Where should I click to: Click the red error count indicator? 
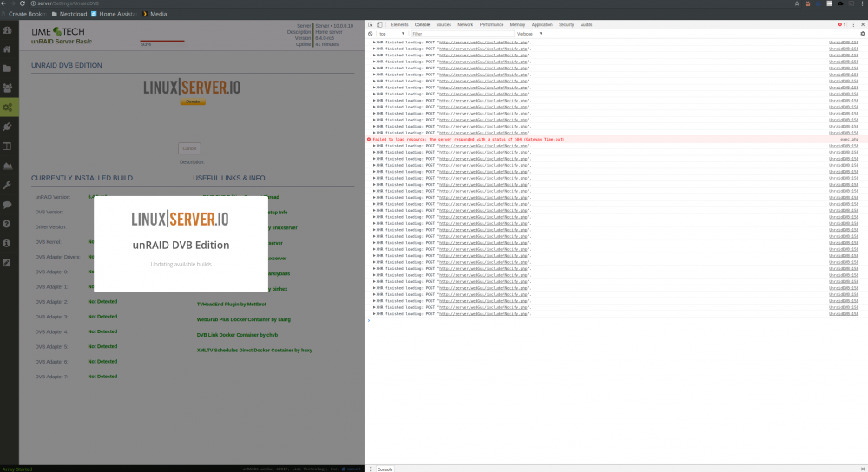pos(841,25)
